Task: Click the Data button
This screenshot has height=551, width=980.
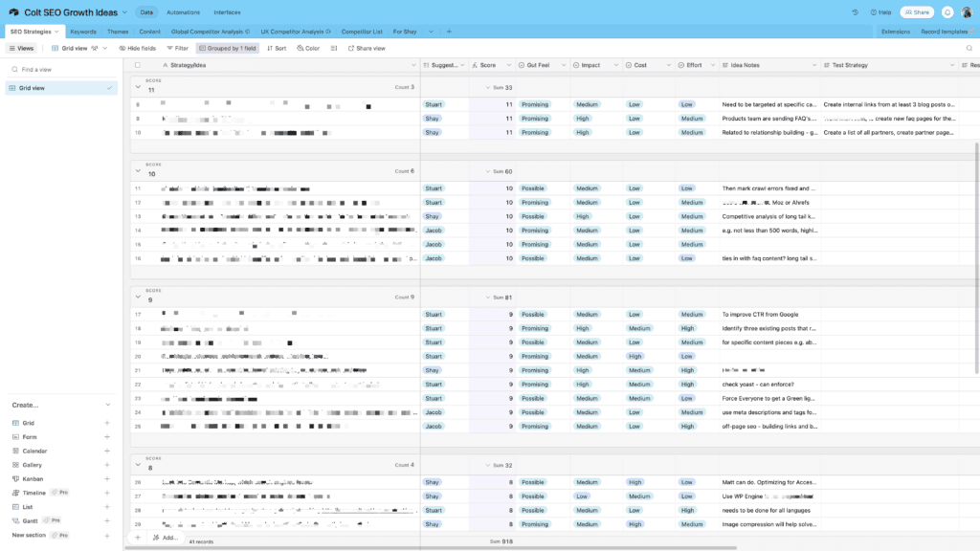Action: click(x=146, y=12)
